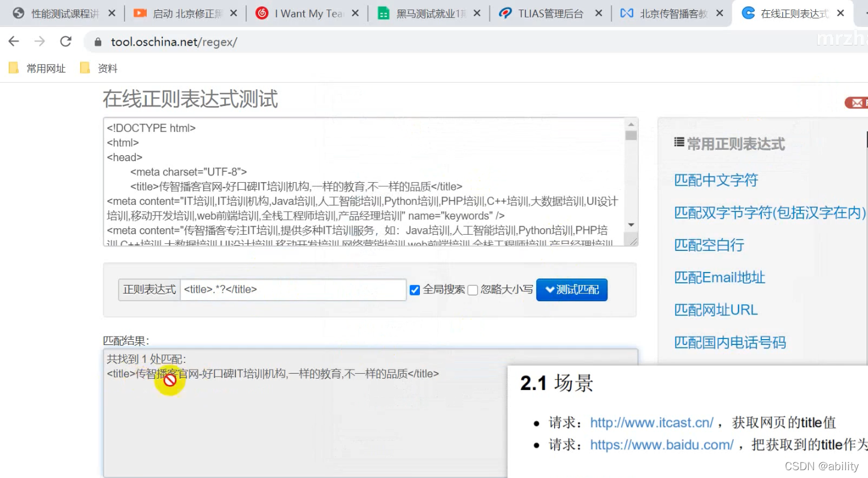
Task: Enable the 忽略大小写 checkbox
Action: click(473, 290)
